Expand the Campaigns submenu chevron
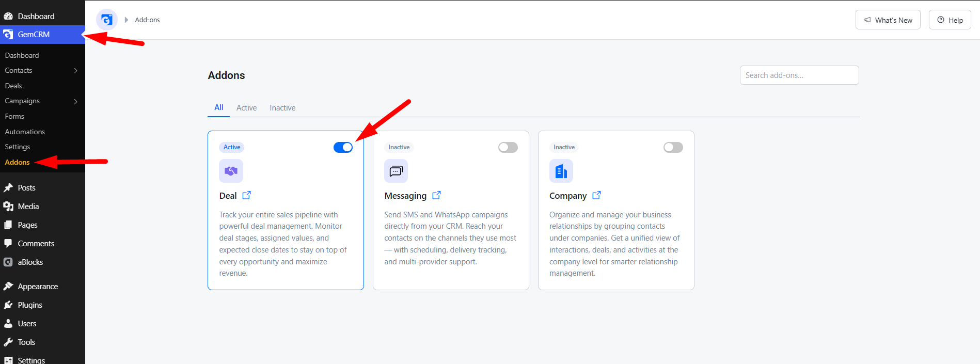This screenshot has width=980, height=364. [76, 101]
